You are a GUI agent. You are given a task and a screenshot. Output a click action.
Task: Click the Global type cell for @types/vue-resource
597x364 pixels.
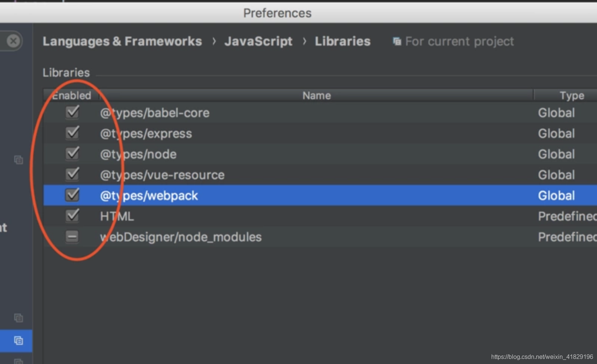(556, 175)
